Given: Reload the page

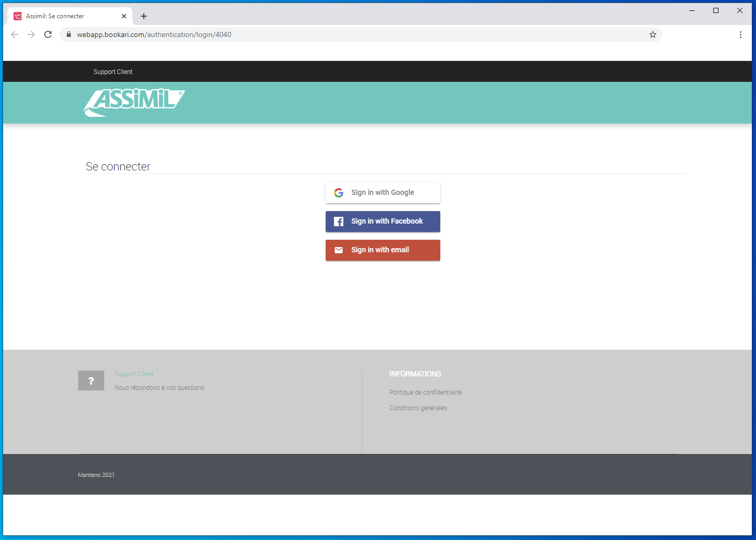Looking at the screenshot, I should tap(48, 34).
